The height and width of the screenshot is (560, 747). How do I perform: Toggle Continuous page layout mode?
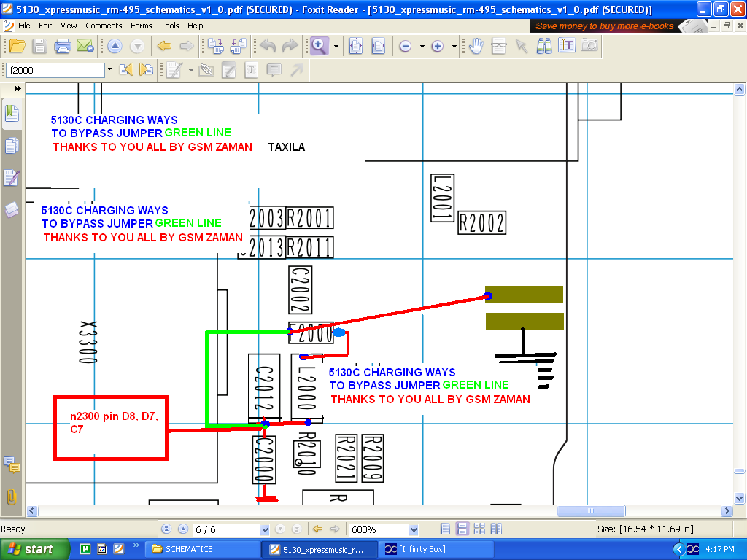click(462, 529)
